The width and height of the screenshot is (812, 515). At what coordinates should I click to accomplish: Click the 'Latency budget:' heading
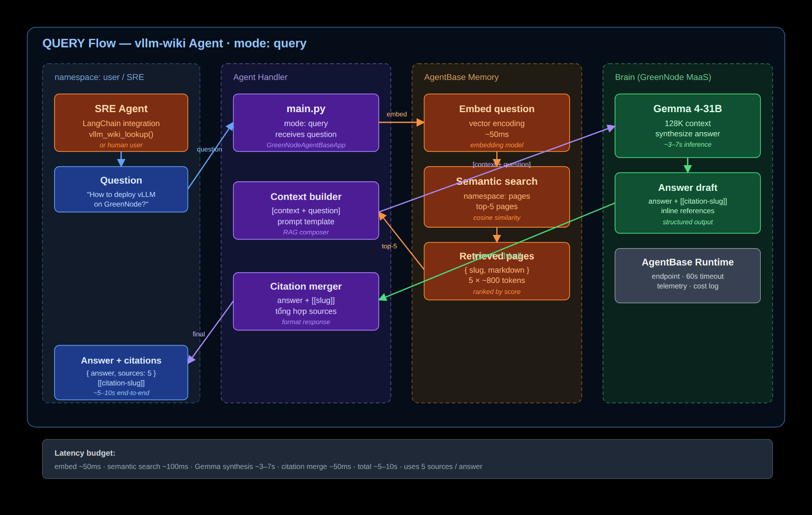click(85, 453)
